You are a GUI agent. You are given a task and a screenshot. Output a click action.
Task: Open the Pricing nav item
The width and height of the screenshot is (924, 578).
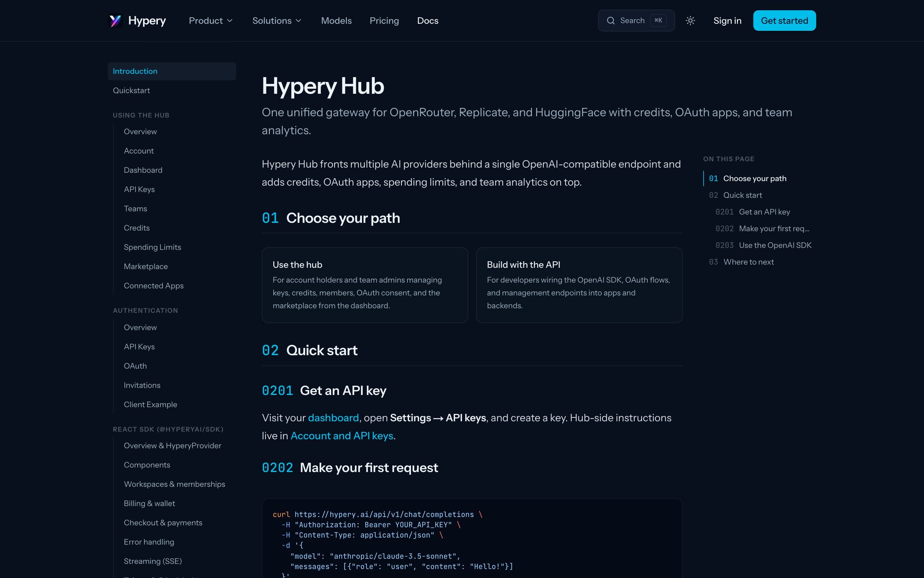point(384,21)
